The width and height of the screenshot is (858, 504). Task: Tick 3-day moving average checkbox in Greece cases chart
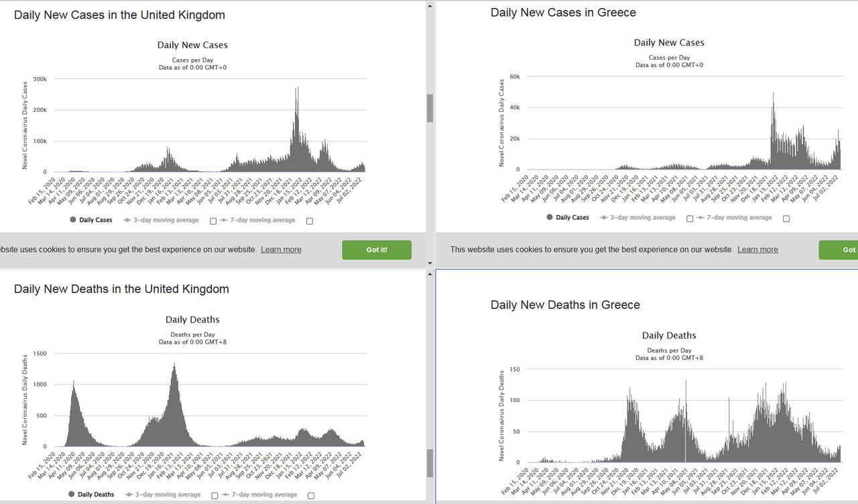(x=690, y=218)
